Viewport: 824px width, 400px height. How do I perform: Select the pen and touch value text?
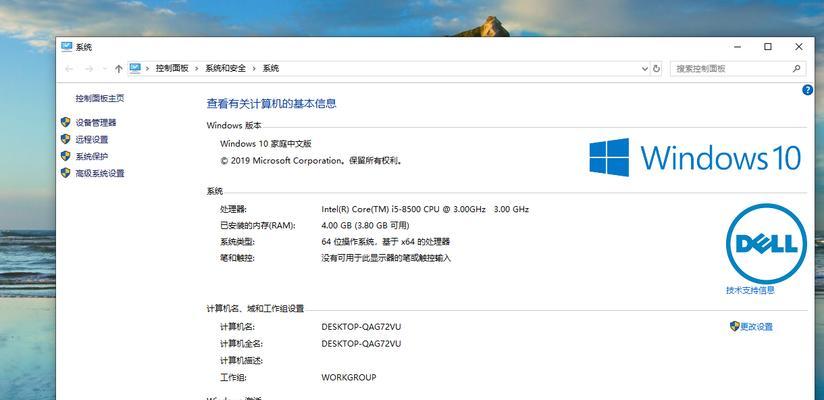[x=386, y=258]
